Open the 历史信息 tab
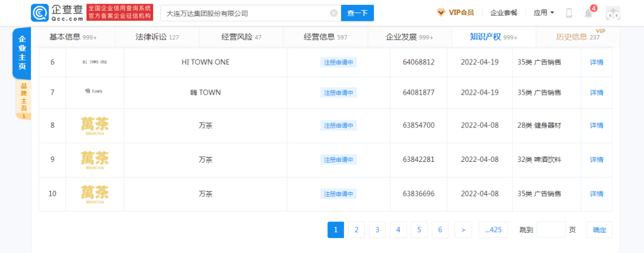 coord(577,37)
